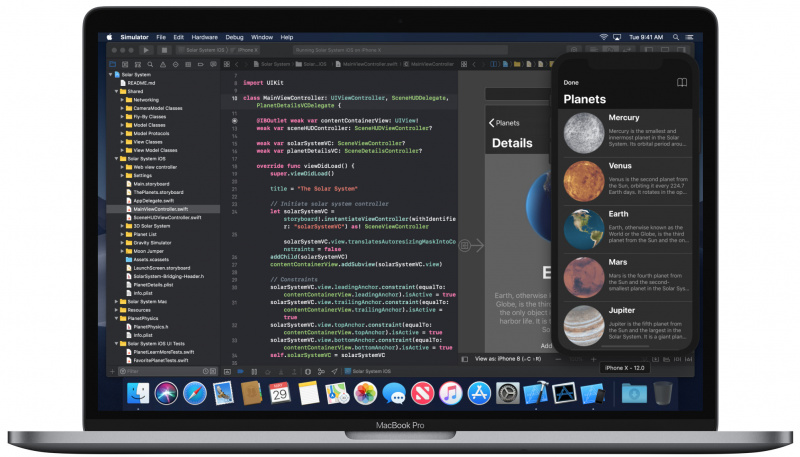Click the Stop button in Xcode toolbar
800x457 pixels.
tap(164, 50)
